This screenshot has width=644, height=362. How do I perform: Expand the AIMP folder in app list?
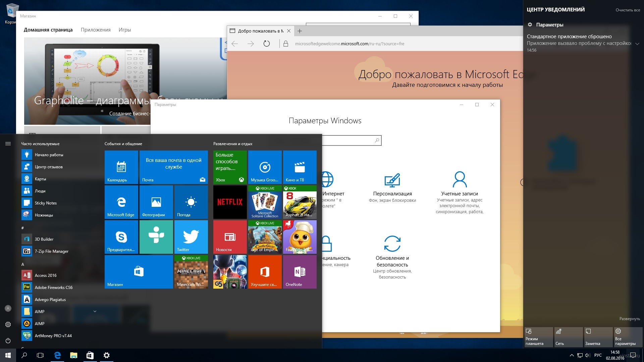[95, 311]
